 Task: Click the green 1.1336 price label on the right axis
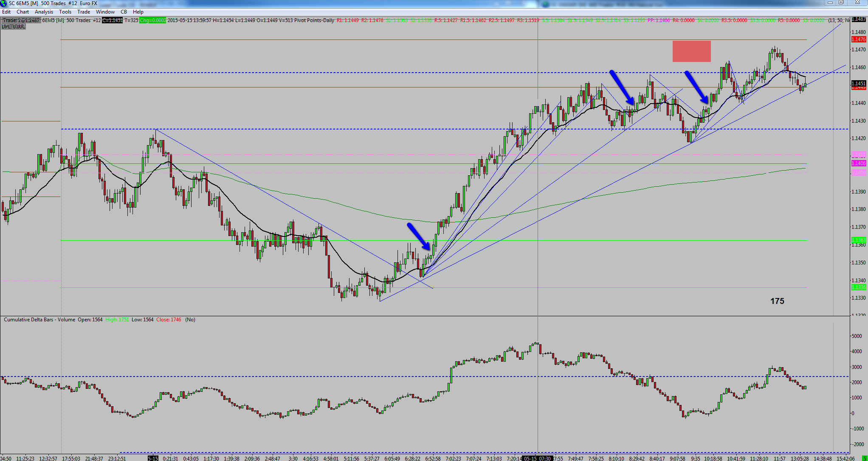coord(859,287)
